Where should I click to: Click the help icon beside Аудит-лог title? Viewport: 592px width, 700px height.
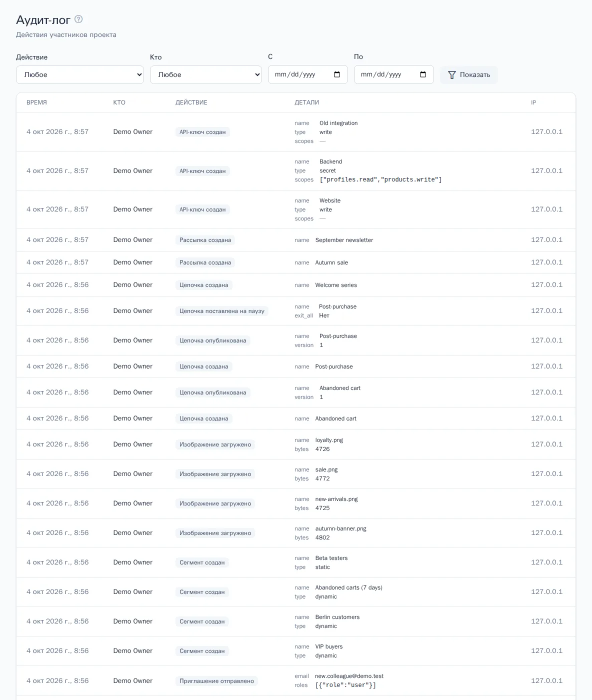tap(78, 19)
